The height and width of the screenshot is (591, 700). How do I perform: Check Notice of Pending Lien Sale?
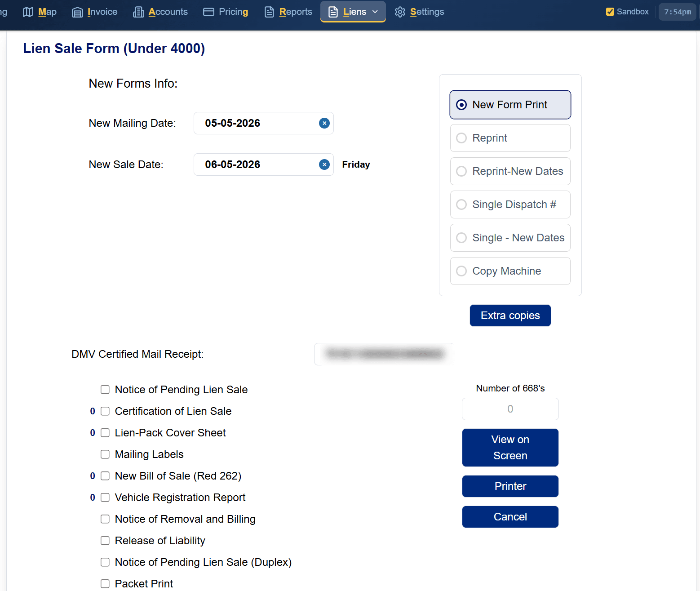click(105, 390)
